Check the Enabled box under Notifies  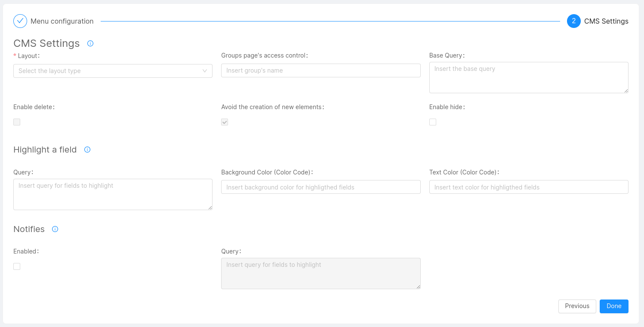click(x=17, y=266)
